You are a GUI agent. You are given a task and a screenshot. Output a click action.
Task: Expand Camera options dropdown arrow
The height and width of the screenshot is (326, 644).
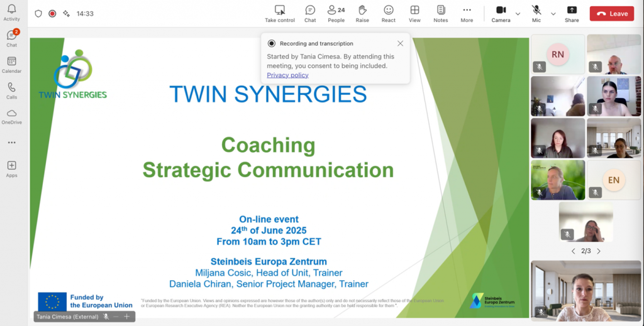518,14
